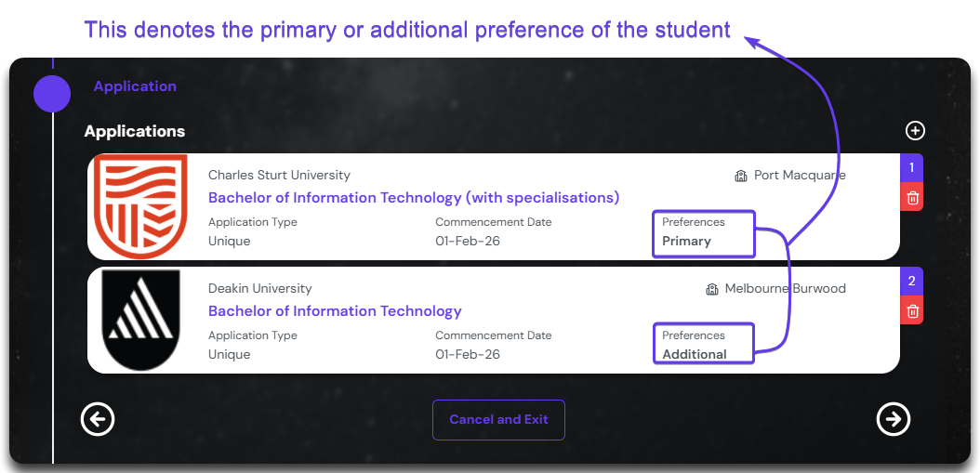Image resolution: width=980 pixels, height=473 pixels.
Task: Click the Deakin University logo
Action: click(x=141, y=320)
